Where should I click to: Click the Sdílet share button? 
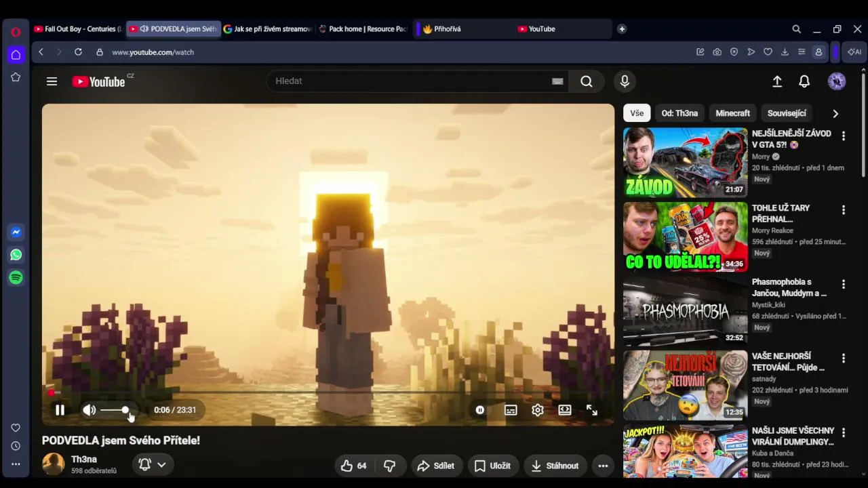click(435, 466)
